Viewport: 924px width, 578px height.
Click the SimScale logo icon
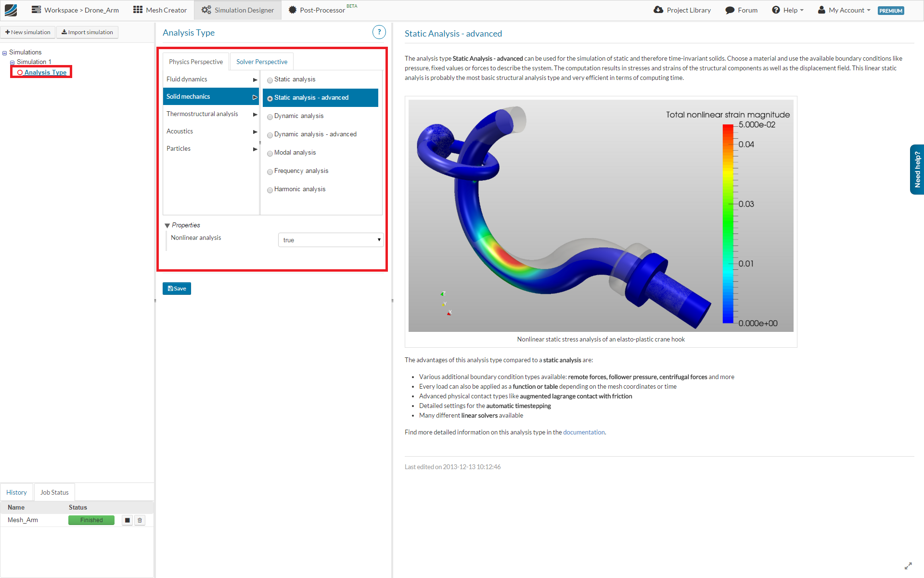pyautogui.click(x=11, y=10)
